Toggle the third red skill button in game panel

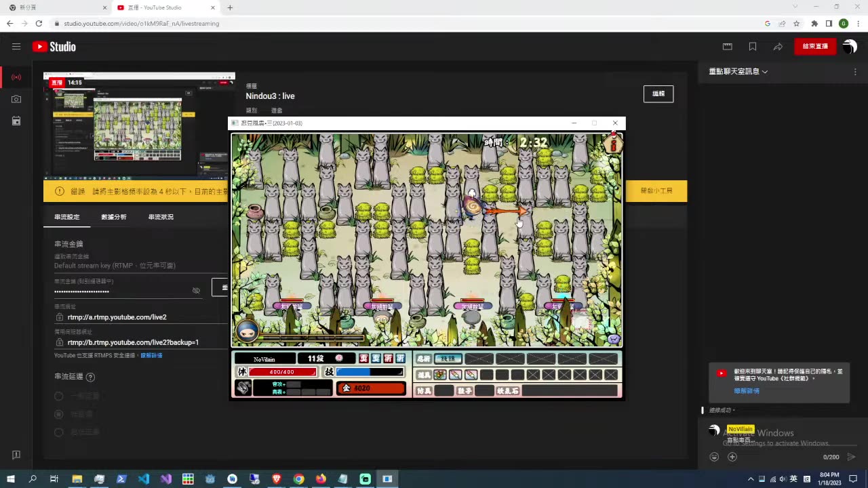tap(389, 358)
